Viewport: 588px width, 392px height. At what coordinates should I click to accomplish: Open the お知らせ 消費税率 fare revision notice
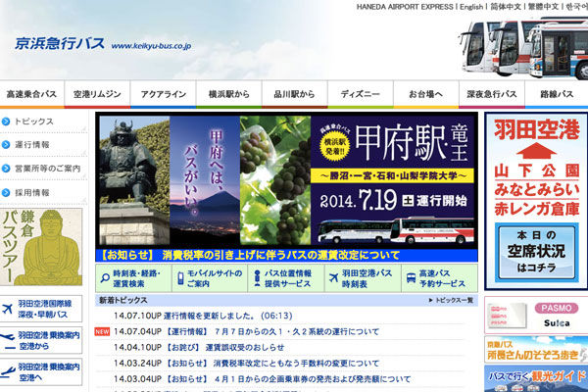tap(287, 256)
